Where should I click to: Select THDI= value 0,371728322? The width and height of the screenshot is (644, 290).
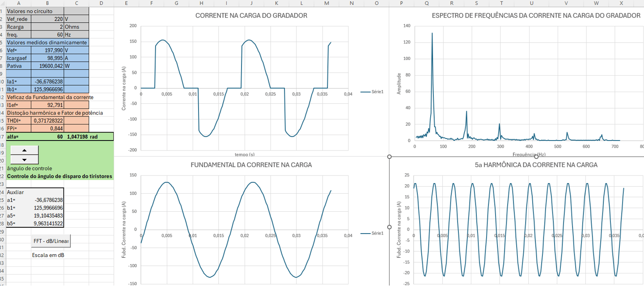tap(47, 120)
